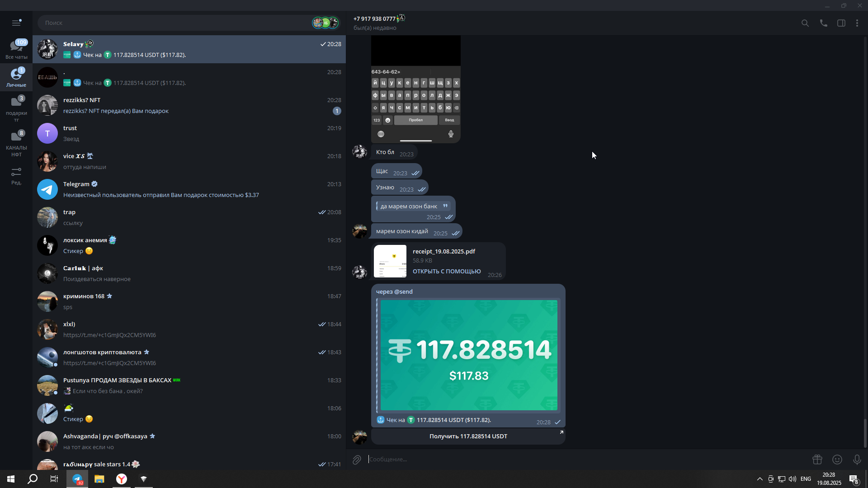The width and height of the screenshot is (868, 488).
Task: Click the Сообщение message input field
Action: coord(588,460)
